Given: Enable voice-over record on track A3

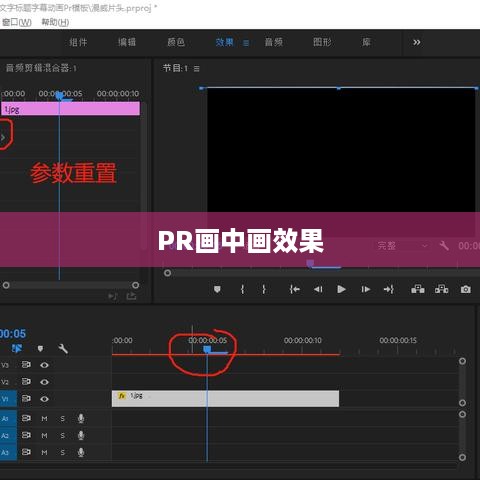Looking at the screenshot, I should click(x=81, y=452).
